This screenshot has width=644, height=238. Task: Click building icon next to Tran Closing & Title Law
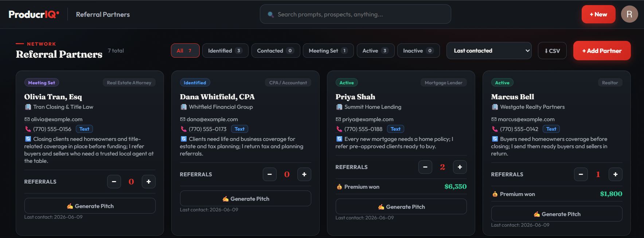point(28,107)
